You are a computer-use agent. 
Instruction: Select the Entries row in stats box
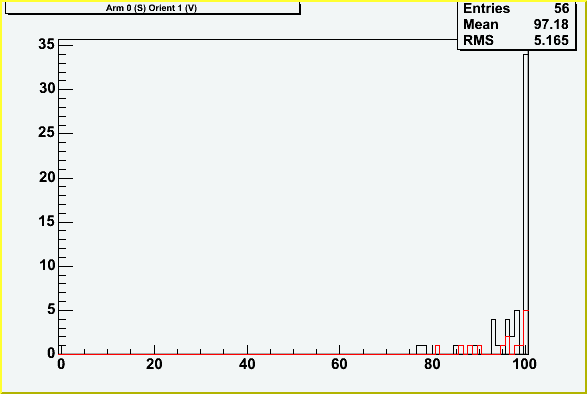[516, 8]
